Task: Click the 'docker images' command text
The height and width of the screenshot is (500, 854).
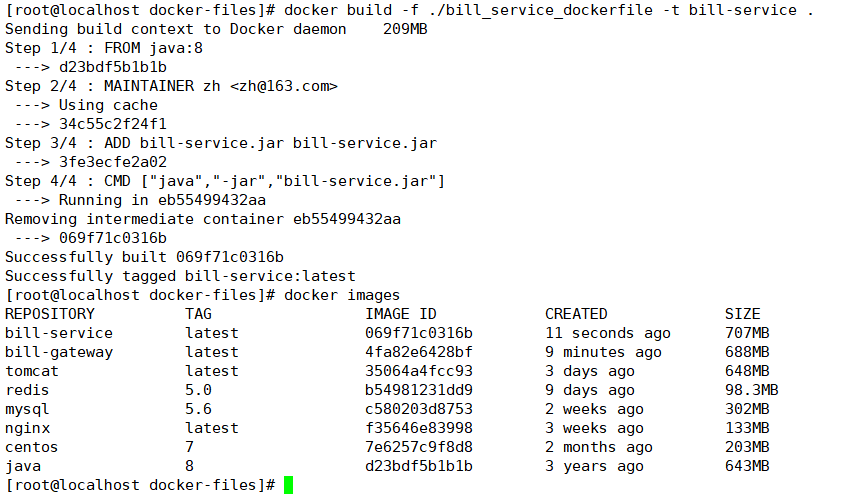Action: click(x=342, y=295)
